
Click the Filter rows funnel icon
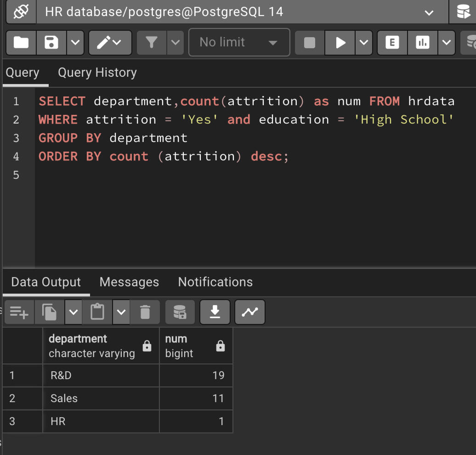(152, 43)
